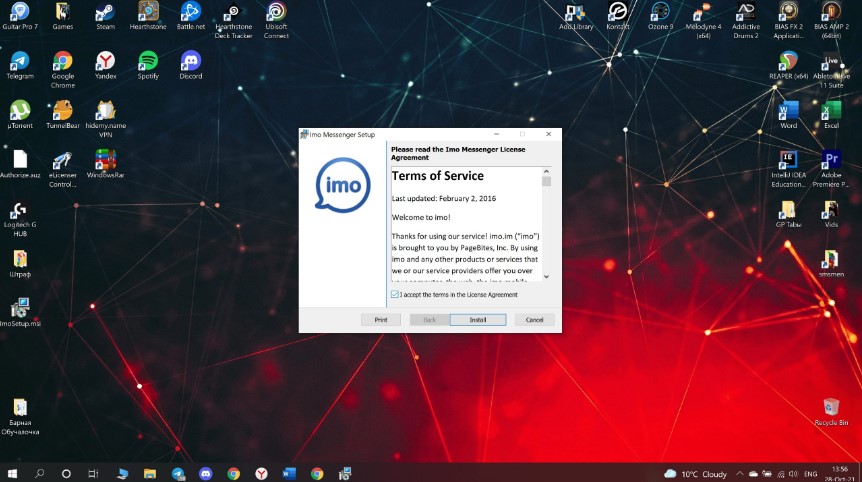Select the GP Tabы folder
Viewport: 862px width, 482px height.
click(788, 214)
